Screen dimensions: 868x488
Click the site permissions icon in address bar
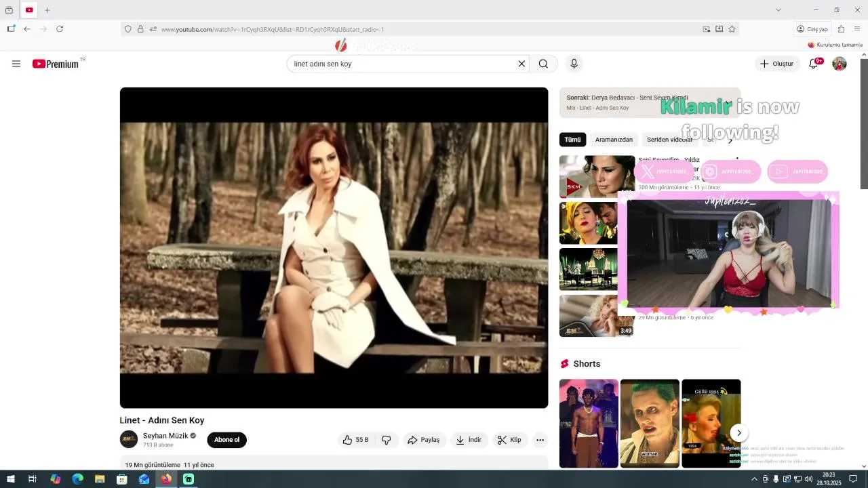[153, 29]
